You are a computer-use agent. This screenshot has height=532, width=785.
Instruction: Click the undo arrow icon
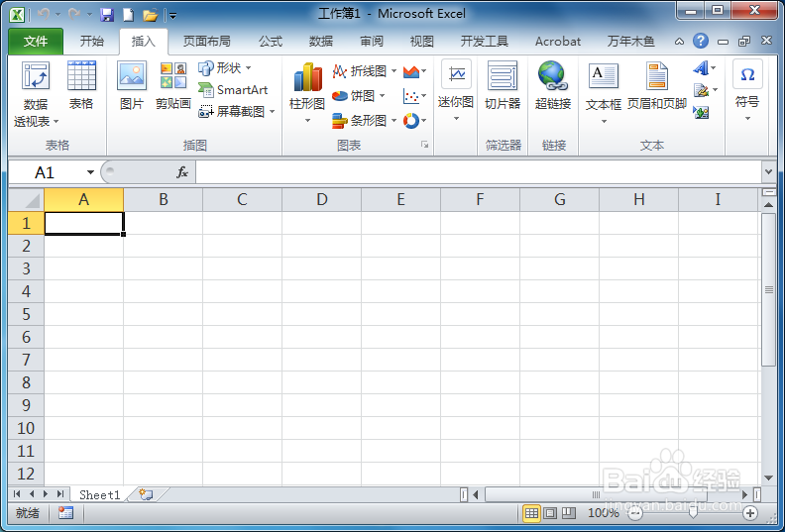43,15
